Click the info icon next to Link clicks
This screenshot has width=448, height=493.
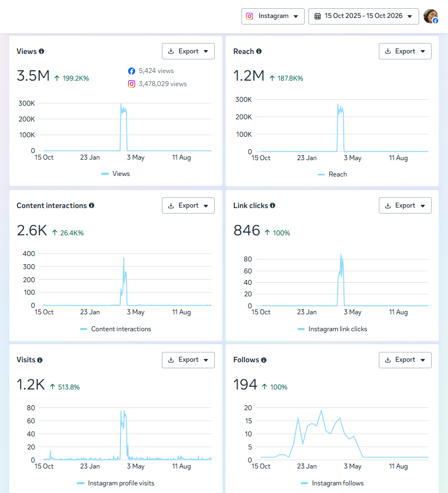tap(273, 205)
